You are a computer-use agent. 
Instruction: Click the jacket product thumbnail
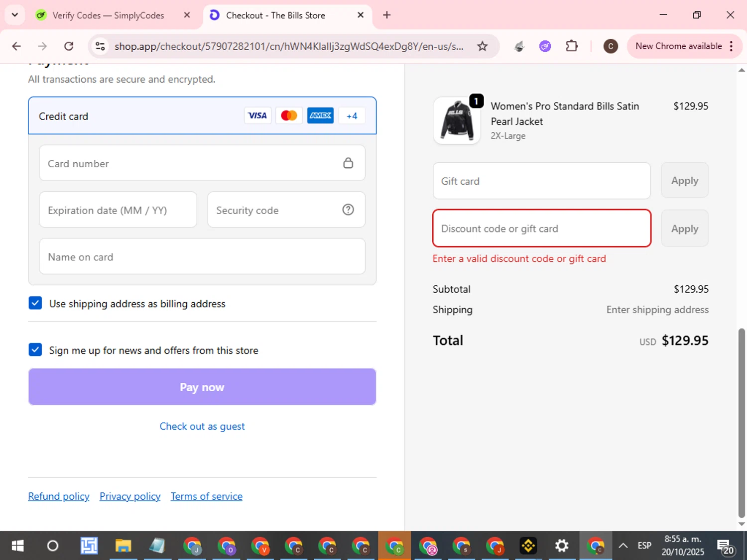457,120
